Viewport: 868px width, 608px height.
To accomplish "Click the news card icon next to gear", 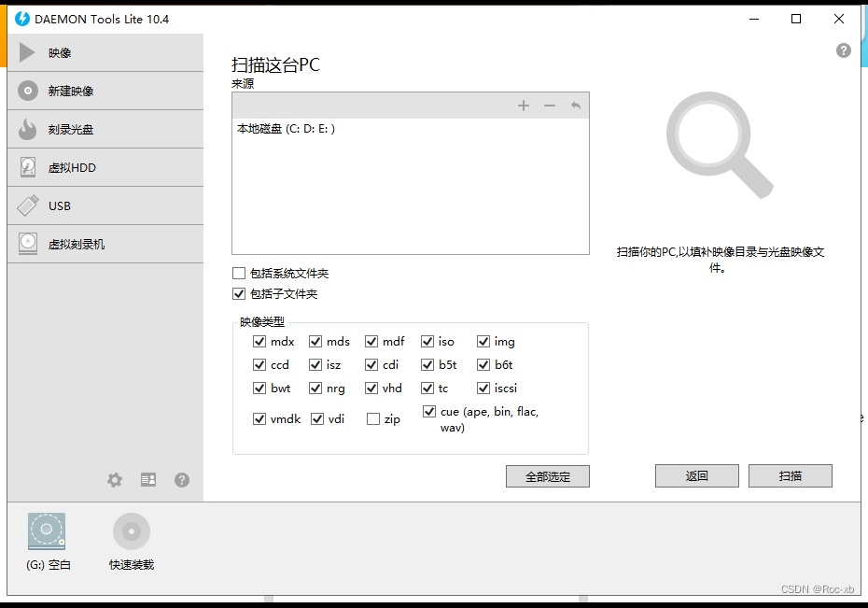I will (x=148, y=480).
